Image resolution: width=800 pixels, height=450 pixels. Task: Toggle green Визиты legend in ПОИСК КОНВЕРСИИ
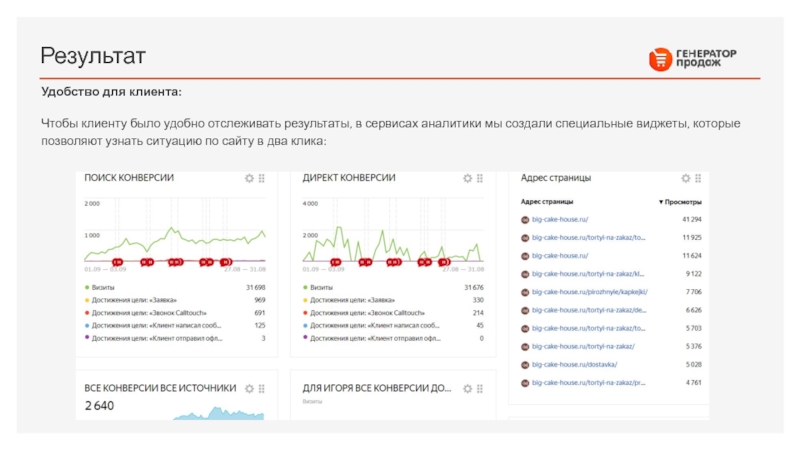click(103, 287)
